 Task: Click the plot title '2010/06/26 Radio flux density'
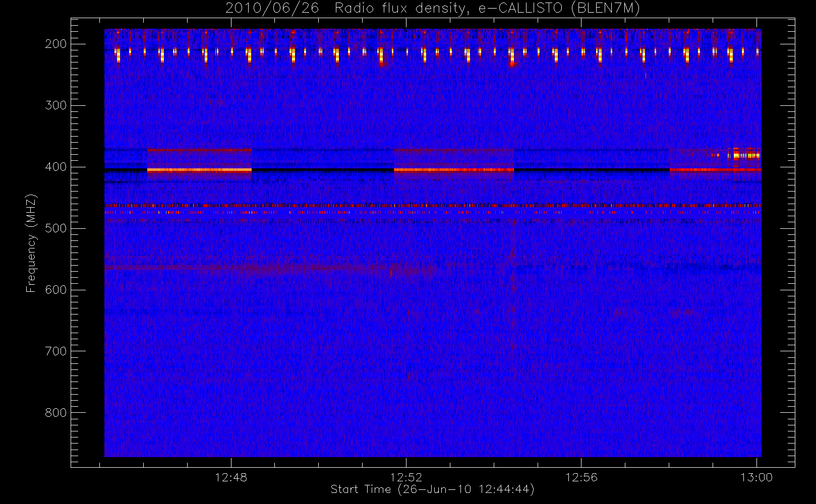tap(433, 9)
